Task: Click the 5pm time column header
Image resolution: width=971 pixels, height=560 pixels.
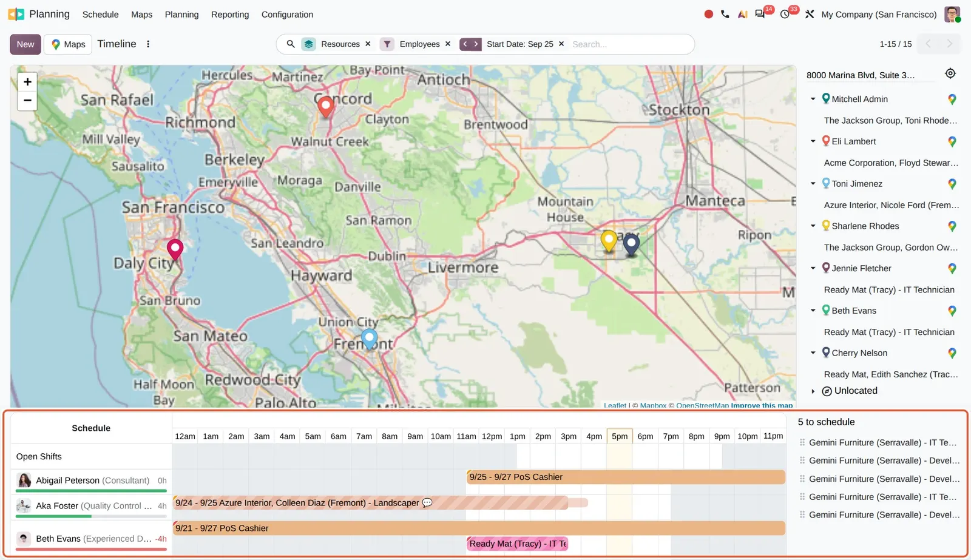Action: [620, 436]
